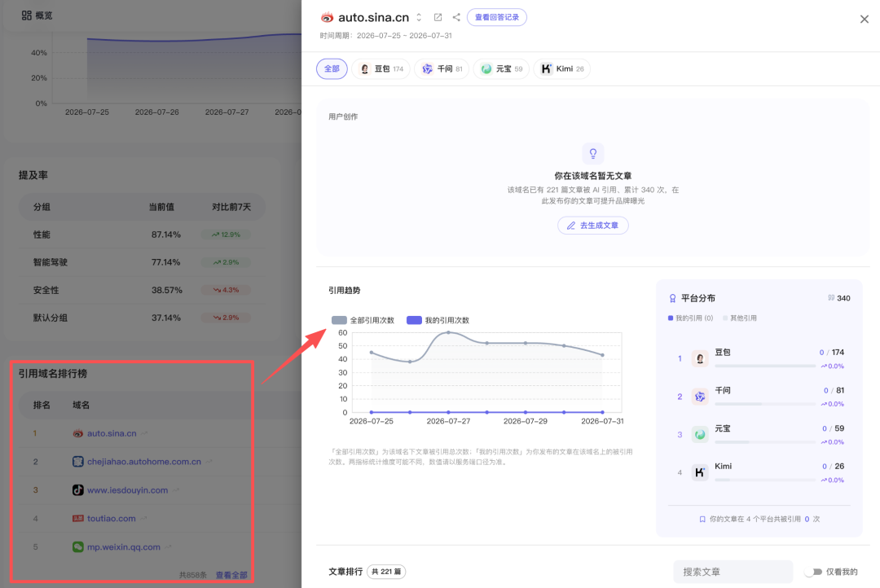This screenshot has height=588, width=880.
Task: Open chejiahao.autohome.com.cn ranking link
Action: [143, 462]
